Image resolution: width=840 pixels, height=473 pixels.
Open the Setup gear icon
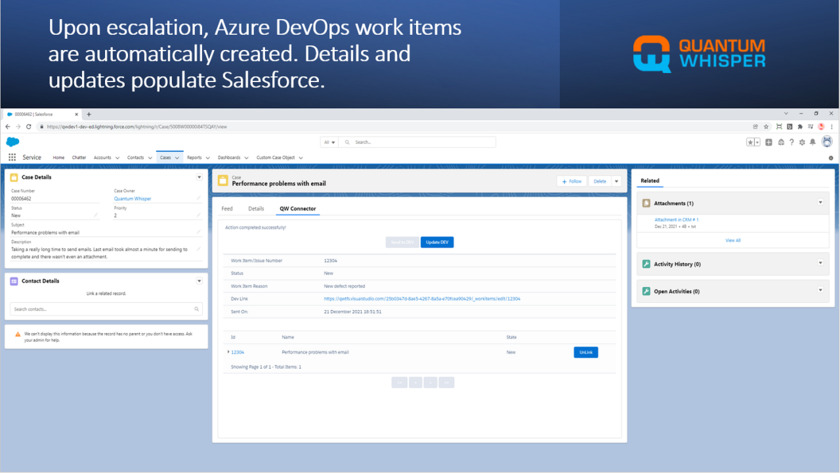pos(802,142)
